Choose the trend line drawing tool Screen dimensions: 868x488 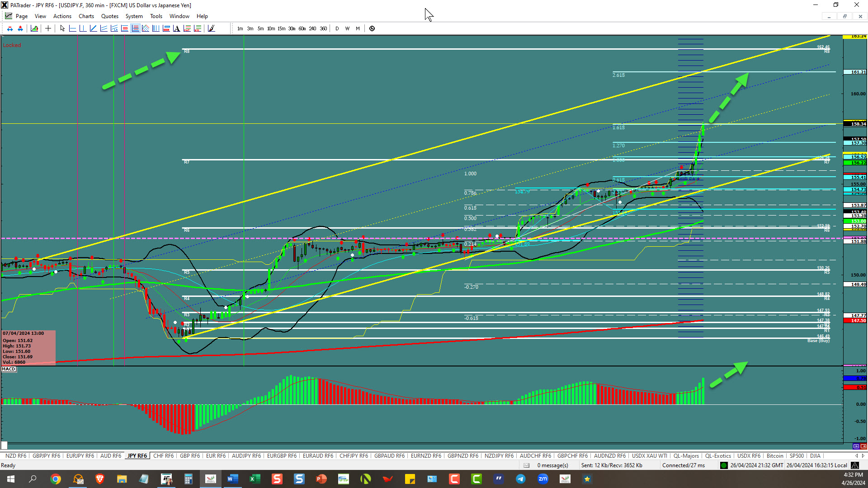coord(93,28)
